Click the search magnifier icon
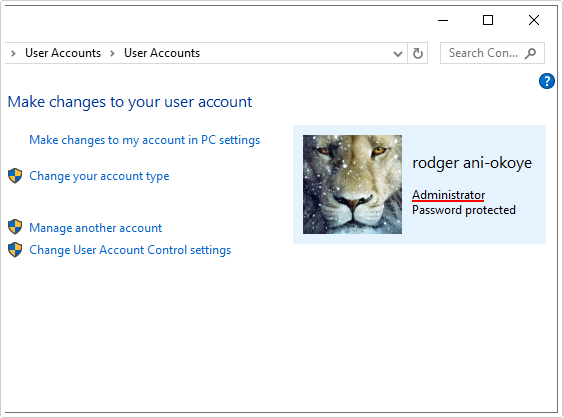Viewport: 563px width, 418px height. point(530,53)
